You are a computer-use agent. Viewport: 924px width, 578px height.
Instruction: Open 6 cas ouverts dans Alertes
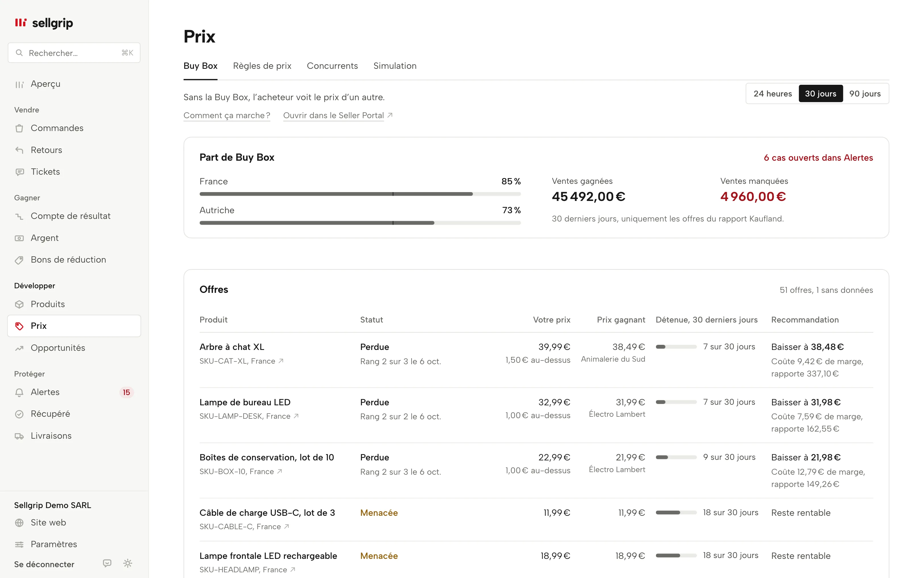(x=818, y=158)
